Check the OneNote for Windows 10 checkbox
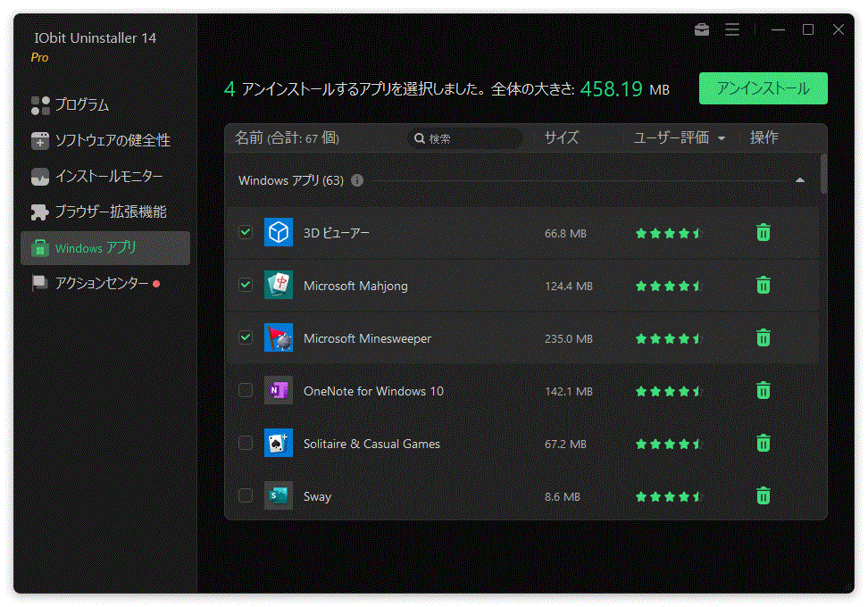Image resolution: width=868 pixels, height=607 pixels. click(246, 390)
